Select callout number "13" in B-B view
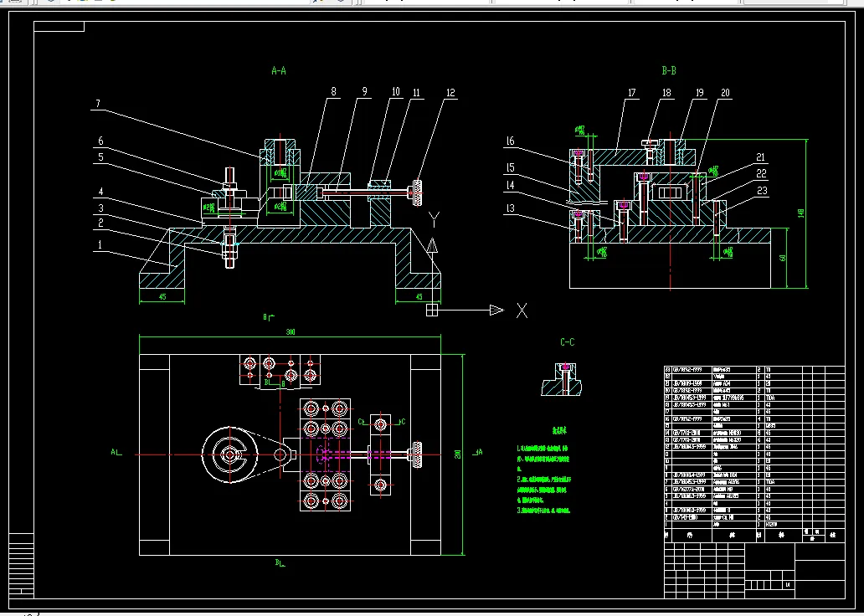Screen dimensions: 864x616 (x=510, y=208)
